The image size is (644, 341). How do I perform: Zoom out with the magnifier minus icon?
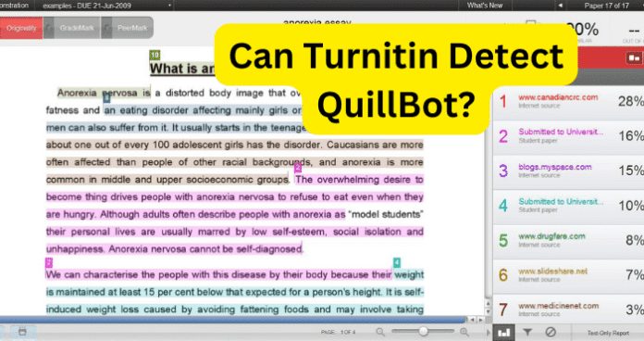380,332
